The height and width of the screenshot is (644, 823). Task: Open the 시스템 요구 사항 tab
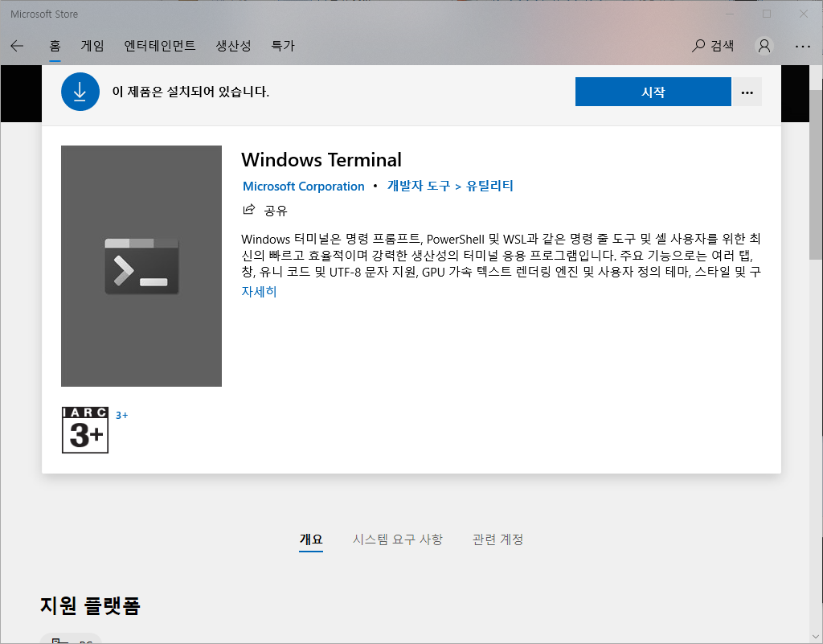coord(398,539)
